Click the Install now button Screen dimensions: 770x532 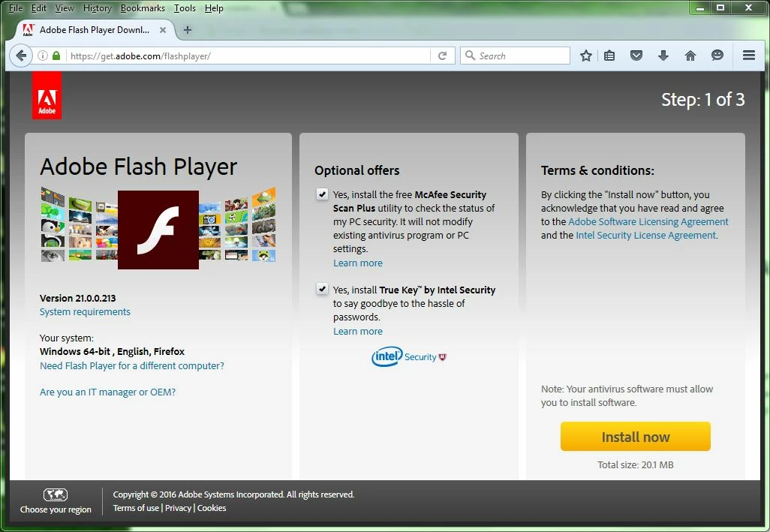point(636,436)
